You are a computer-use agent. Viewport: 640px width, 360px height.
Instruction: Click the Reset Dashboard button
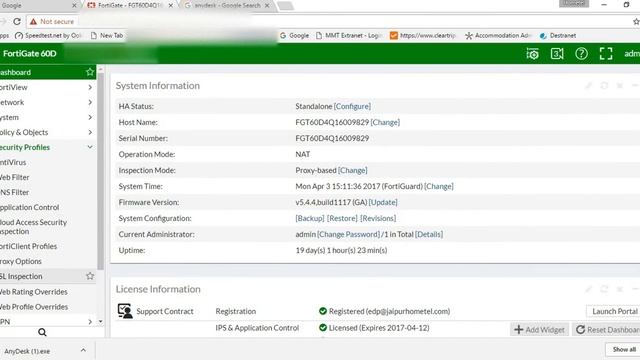(x=606, y=329)
